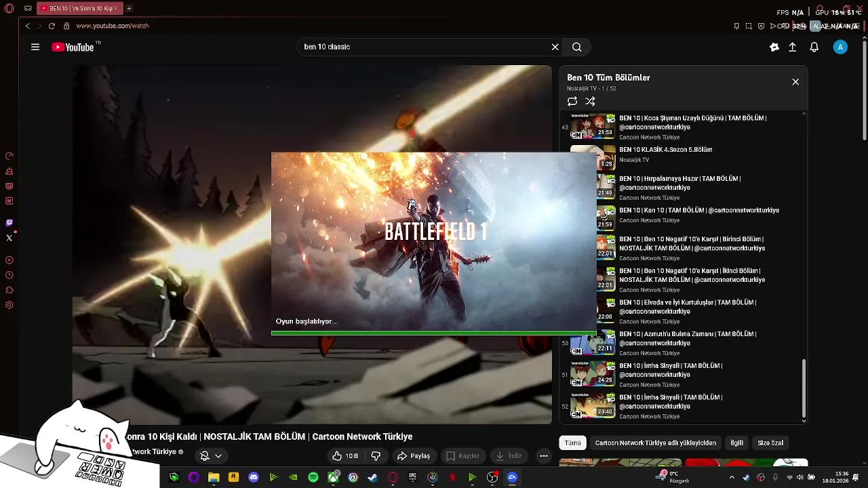Screen dimensions: 868x488
Task: Open a new browser tab
Action: 129,9
